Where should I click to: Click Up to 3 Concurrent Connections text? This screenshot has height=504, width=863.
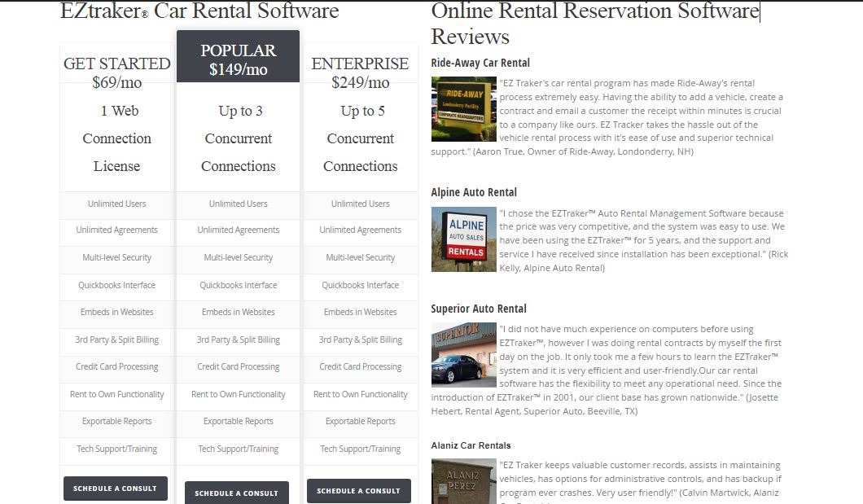click(x=239, y=138)
